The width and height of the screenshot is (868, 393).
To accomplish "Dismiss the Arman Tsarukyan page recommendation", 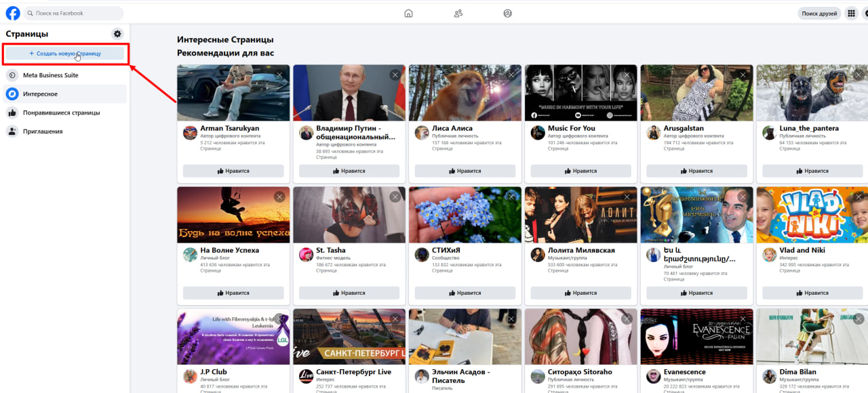I will [279, 75].
